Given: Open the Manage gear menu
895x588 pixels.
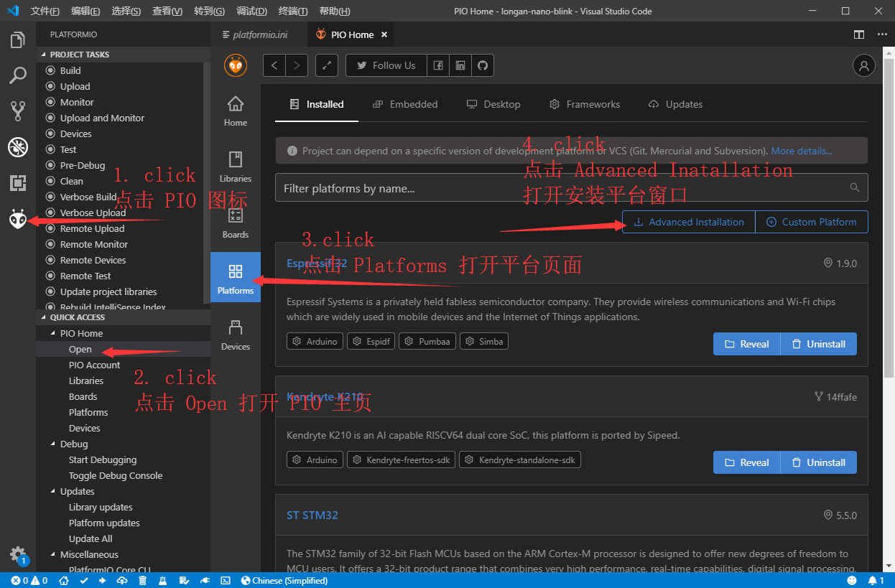Looking at the screenshot, I should [x=18, y=554].
